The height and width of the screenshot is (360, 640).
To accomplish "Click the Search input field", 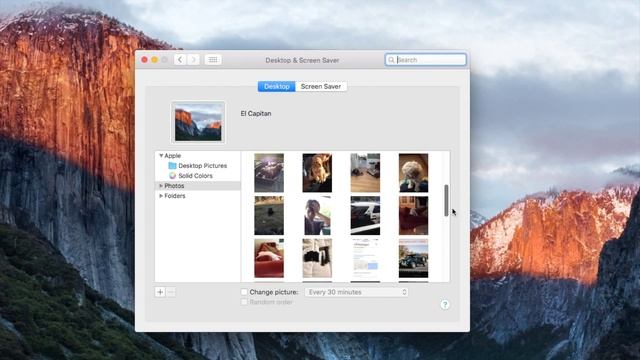I will 426,60.
